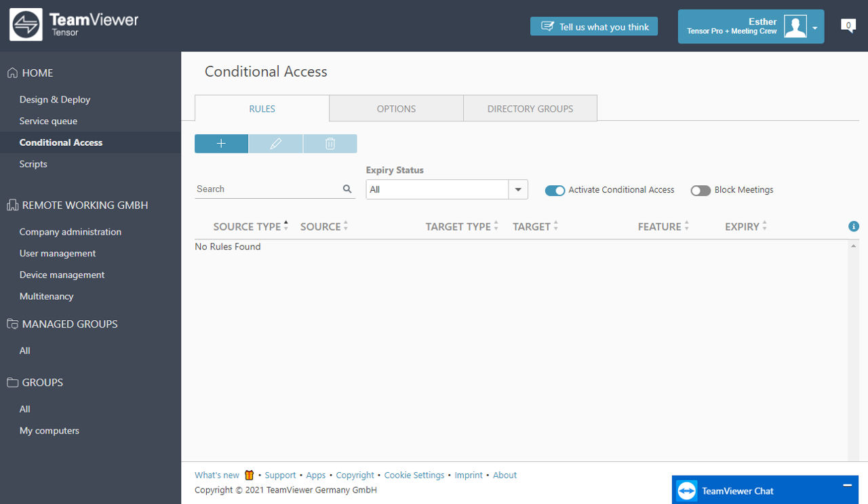
Task: Expand the Expiry Status dropdown
Action: click(518, 189)
